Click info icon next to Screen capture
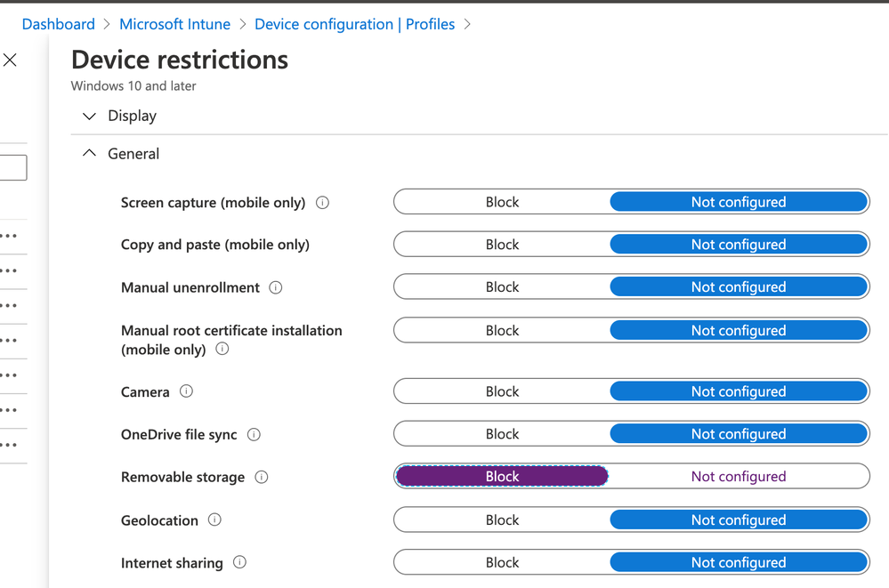889x588 pixels. (x=323, y=203)
